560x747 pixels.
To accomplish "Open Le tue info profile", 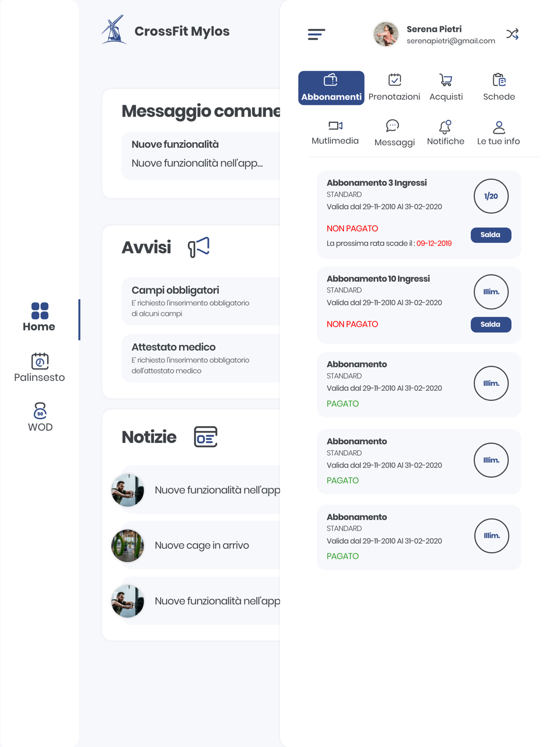I will point(498,133).
